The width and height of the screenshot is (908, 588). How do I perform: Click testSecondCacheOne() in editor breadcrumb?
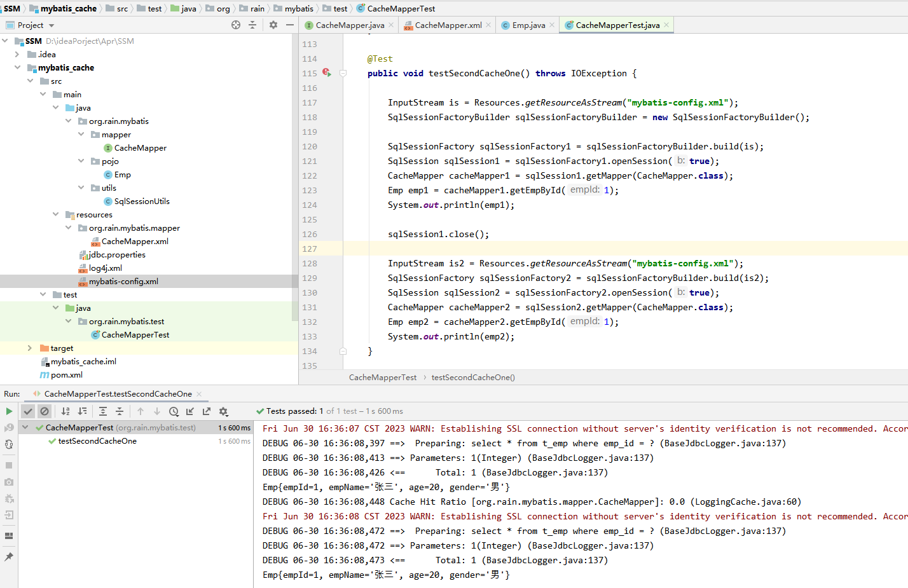pos(473,377)
